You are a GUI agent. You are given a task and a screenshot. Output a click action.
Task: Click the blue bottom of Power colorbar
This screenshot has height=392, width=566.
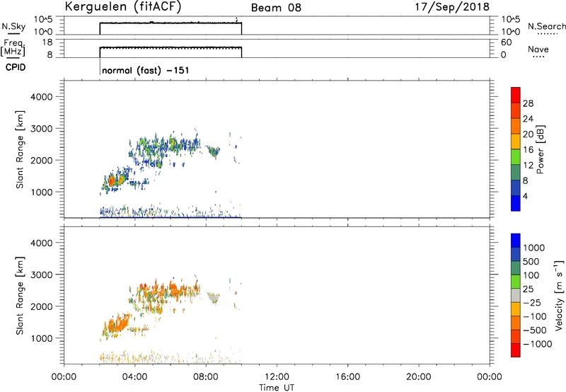pyautogui.click(x=516, y=203)
